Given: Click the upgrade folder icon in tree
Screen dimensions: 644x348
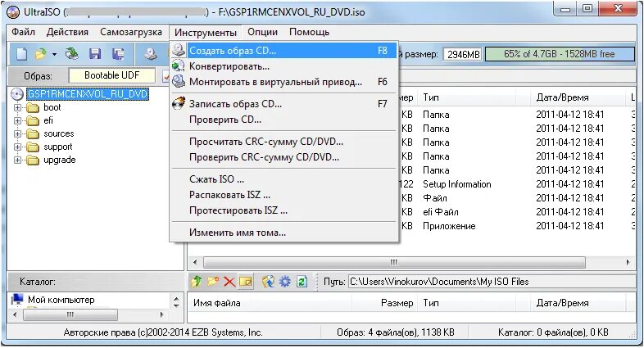Looking at the screenshot, I should click(x=33, y=160).
